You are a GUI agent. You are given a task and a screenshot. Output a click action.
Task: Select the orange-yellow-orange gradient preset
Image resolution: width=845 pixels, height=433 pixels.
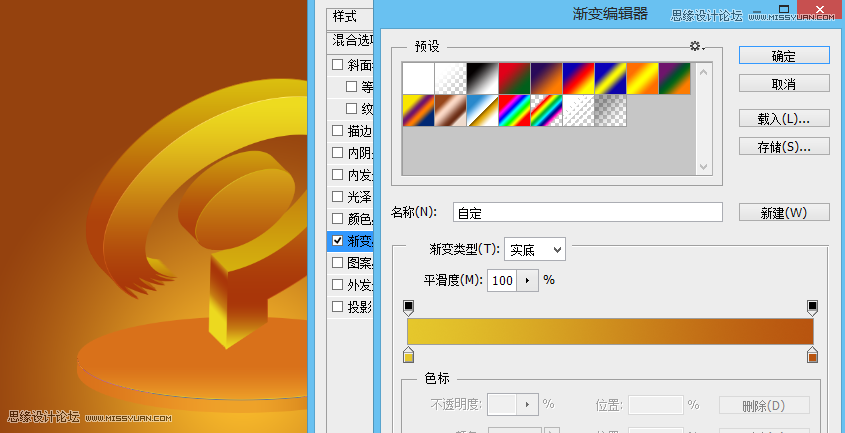coord(642,79)
